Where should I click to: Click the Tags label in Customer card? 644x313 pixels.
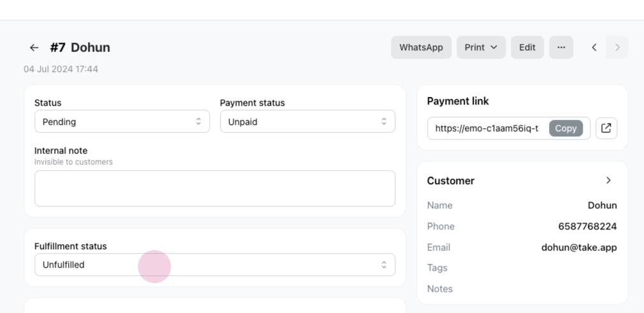[437, 268]
